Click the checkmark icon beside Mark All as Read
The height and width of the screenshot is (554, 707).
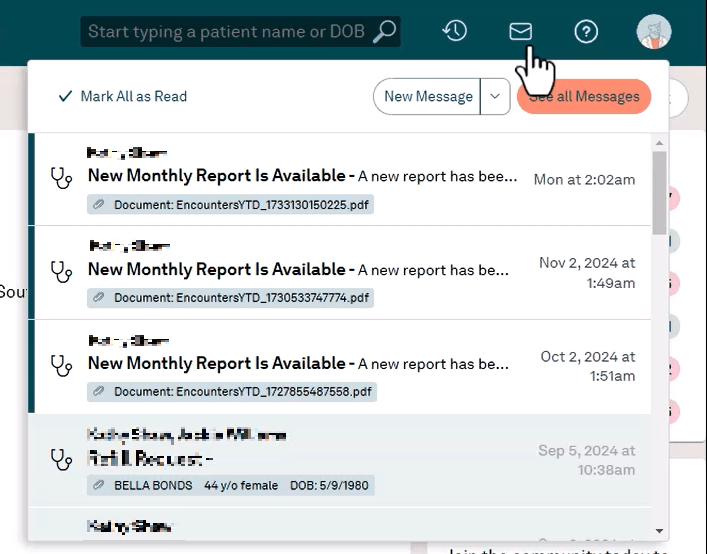(x=65, y=96)
